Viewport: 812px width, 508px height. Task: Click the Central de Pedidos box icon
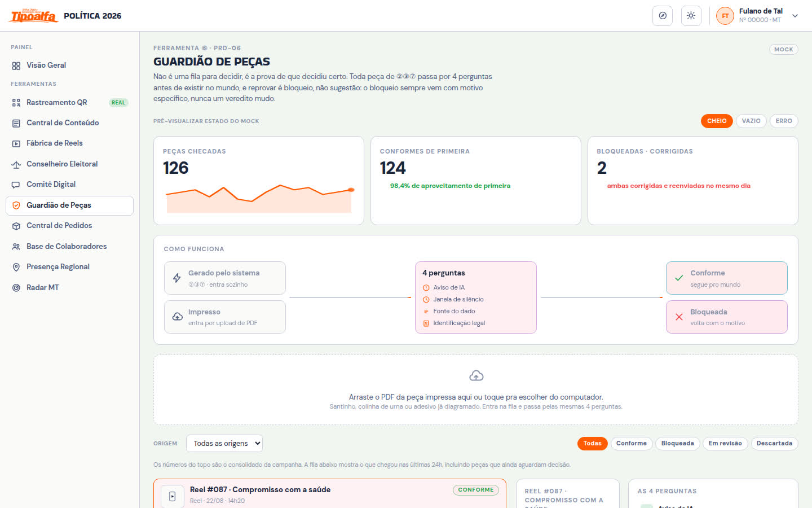pyautogui.click(x=16, y=226)
